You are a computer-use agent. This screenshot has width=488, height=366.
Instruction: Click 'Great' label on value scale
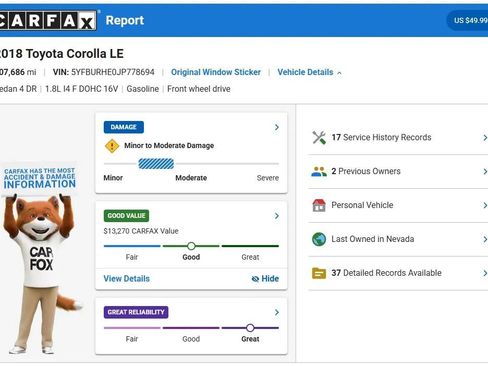click(x=250, y=257)
